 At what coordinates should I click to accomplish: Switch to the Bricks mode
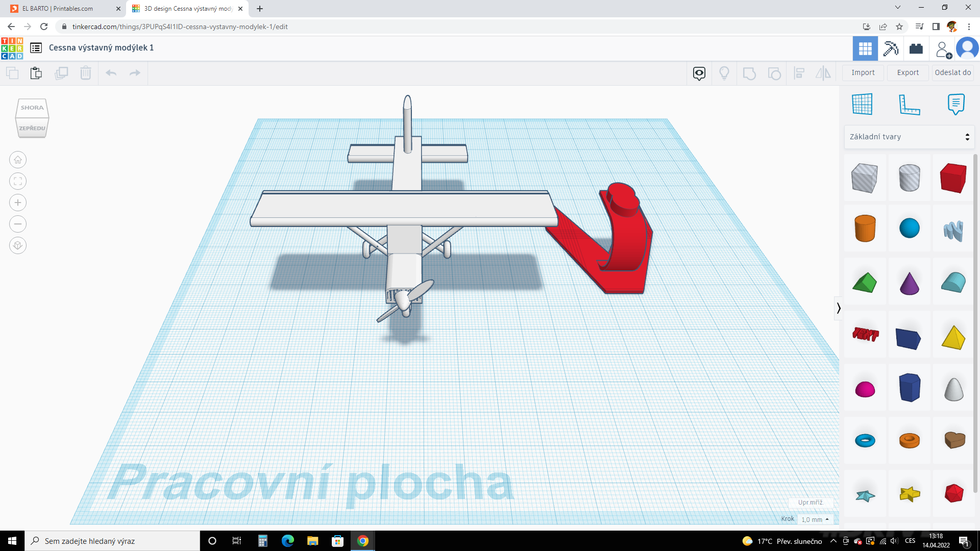tap(916, 48)
